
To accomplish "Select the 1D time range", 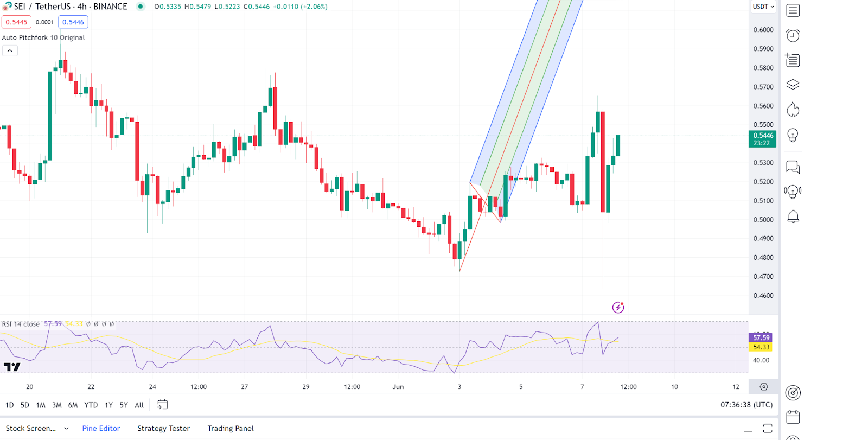I will [x=9, y=405].
